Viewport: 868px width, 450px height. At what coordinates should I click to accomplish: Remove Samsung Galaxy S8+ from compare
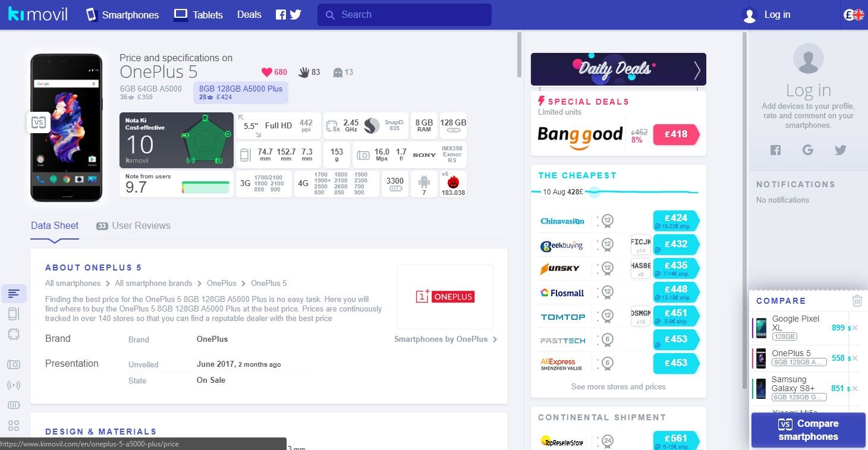click(855, 388)
